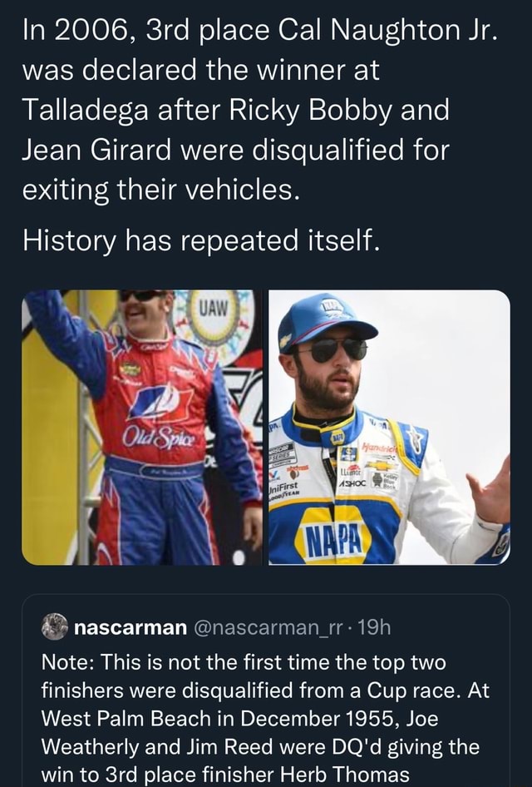Open the right photo of NAPA driver
This screenshot has height=787, width=532.
coord(389,428)
